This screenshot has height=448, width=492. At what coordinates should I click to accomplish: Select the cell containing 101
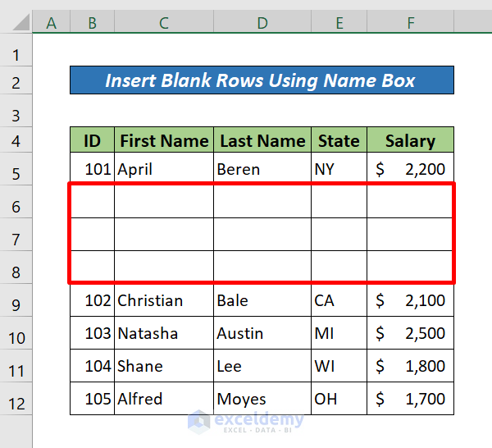[x=92, y=167]
